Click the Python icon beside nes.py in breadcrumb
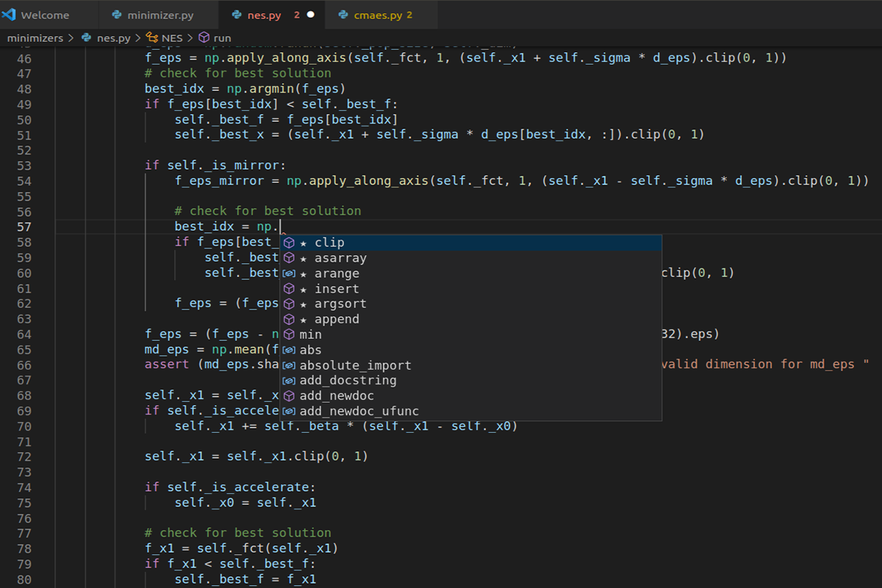Viewport: 882px width, 588px height. (87, 37)
